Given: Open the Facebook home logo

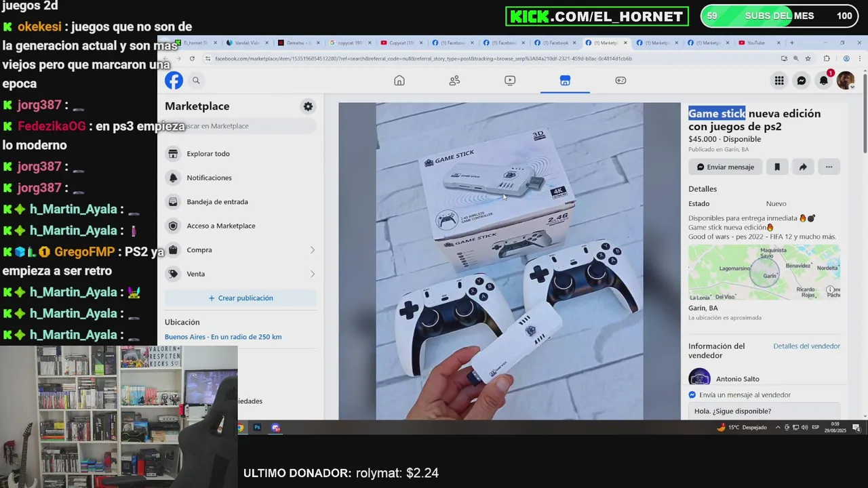Looking at the screenshot, I should pyautogui.click(x=174, y=81).
